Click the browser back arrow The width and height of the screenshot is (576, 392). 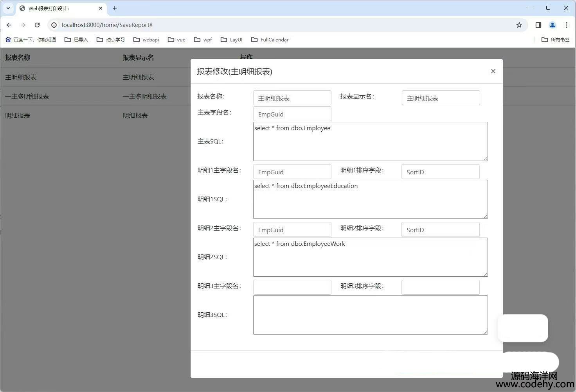pyautogui.click(x=9, y=25)
